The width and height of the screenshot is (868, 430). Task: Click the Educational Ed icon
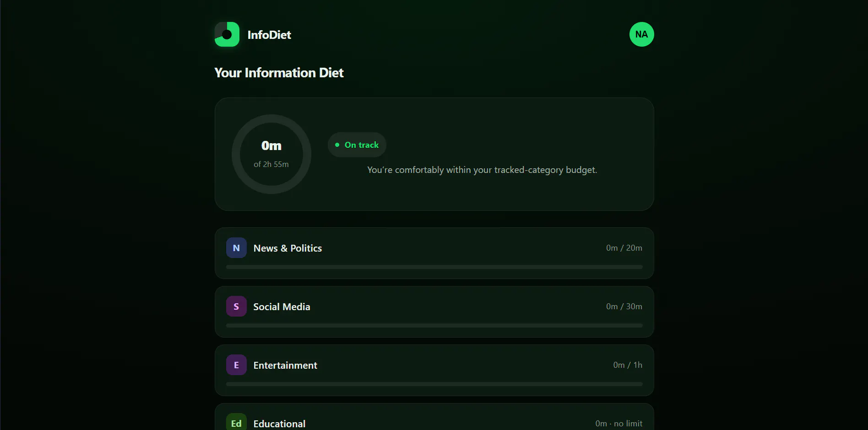coord(236,423)
